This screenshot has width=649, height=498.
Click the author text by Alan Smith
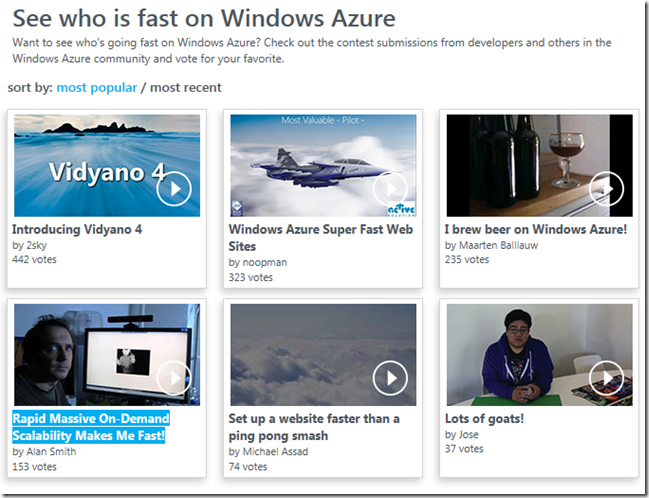[x=44, y=452]
